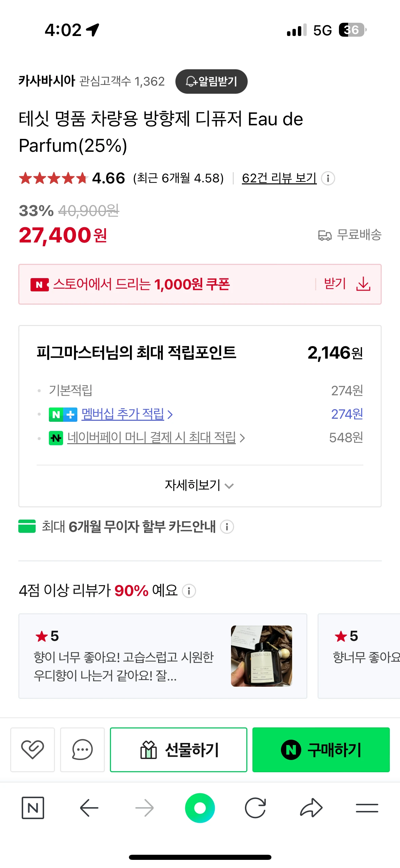The image size is (400, 868).
Task: Open 멤버십 추가 적립 chevron link
Action: (128, 414)
